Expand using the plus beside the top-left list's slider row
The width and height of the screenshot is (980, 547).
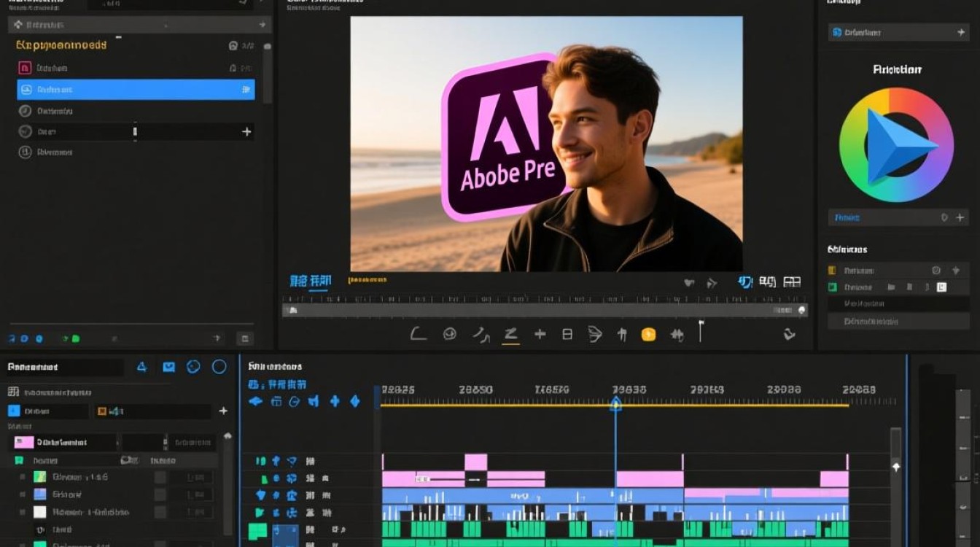pyautogui.click(x=246, y=131)
